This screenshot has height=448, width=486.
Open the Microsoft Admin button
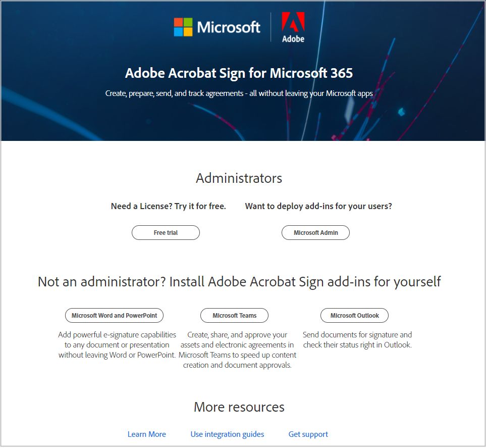click(315, 233)
